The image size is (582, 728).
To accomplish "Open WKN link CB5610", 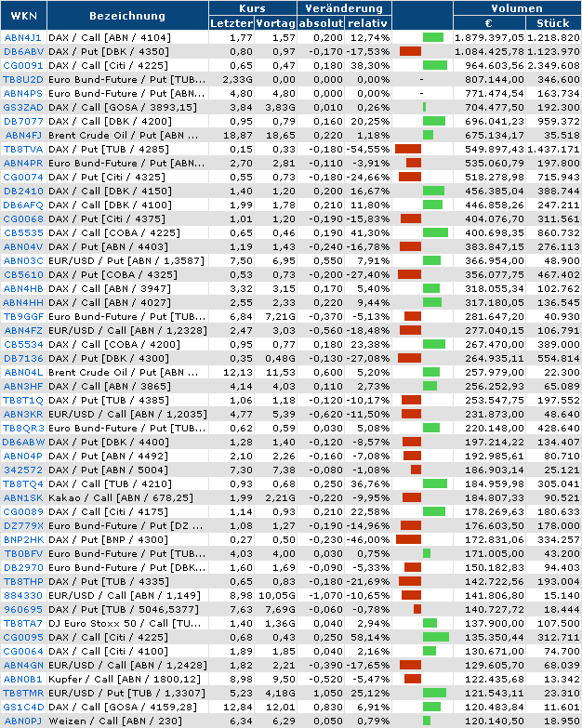I will [x=23, y=274].
